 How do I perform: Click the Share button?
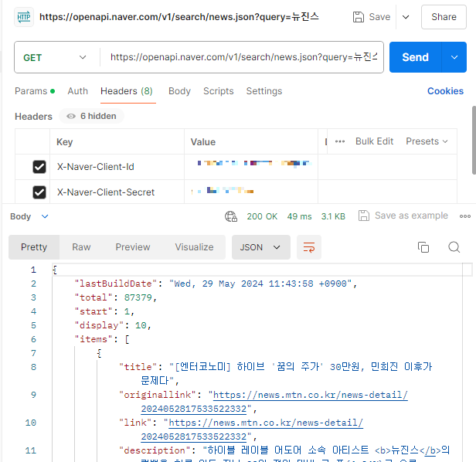444,17
